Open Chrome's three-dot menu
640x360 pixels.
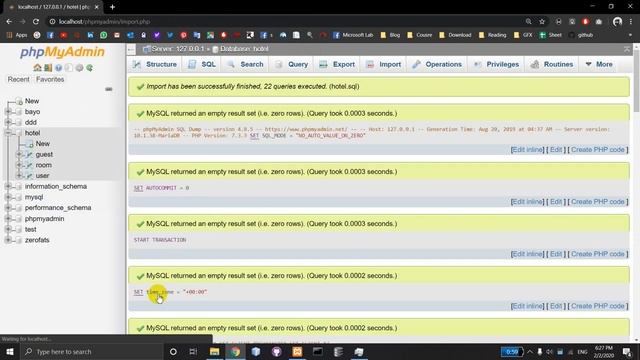tap(631, 22)
